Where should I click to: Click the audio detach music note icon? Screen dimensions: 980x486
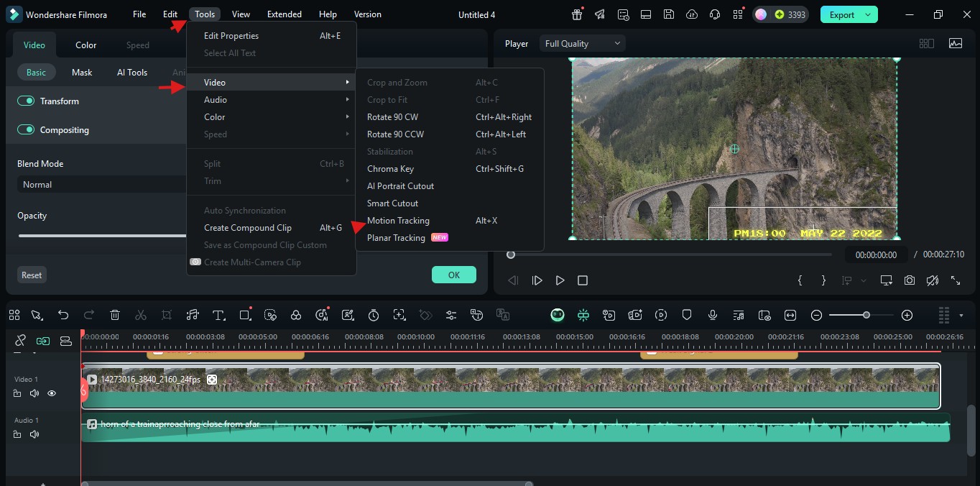193,315
